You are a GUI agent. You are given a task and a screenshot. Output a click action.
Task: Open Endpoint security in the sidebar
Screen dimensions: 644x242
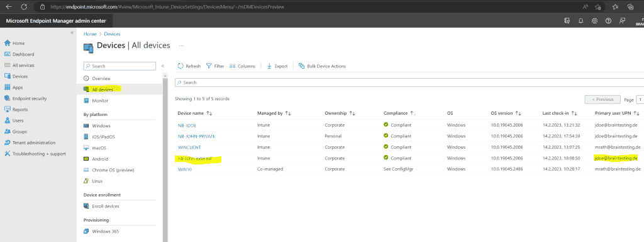[x=25, y=98]
